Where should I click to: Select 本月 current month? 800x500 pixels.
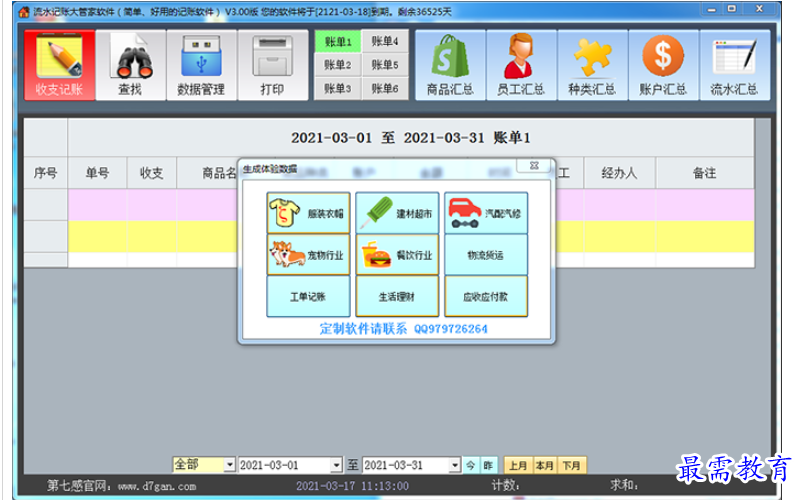click(544, 465)
